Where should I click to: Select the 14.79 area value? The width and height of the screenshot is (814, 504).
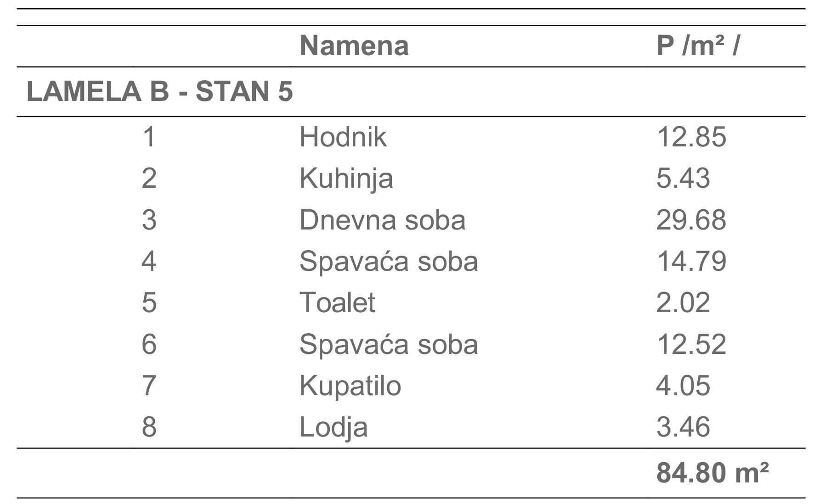click(x=691, y=261)
